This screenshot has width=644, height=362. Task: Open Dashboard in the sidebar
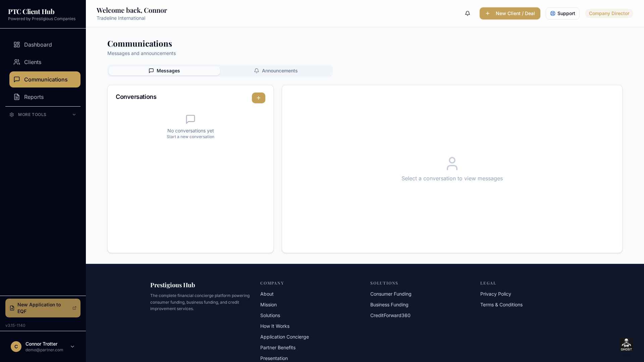click(x=45, y=45)
